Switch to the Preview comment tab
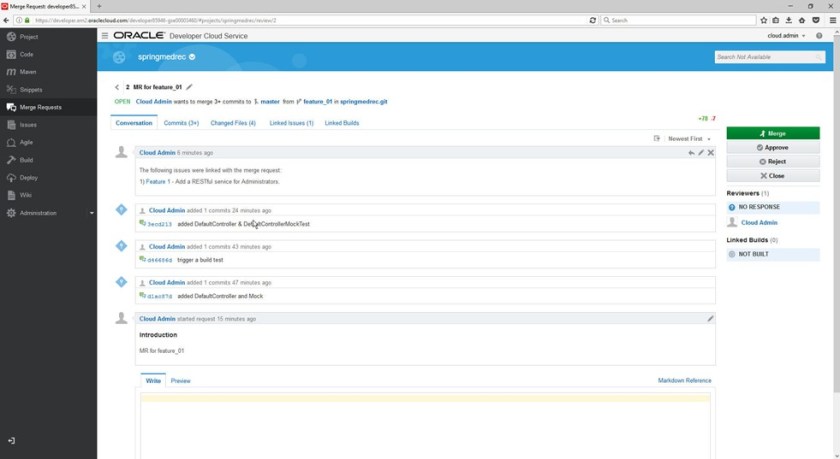The height and width of the screenshot is (459, 840). click(x=180, y=381)
